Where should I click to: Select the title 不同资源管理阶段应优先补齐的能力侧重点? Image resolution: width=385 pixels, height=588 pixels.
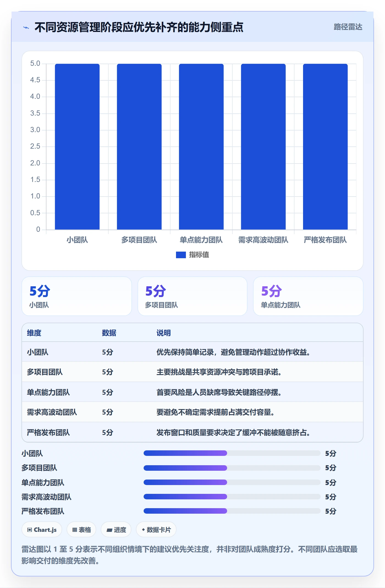pos(139,27)
